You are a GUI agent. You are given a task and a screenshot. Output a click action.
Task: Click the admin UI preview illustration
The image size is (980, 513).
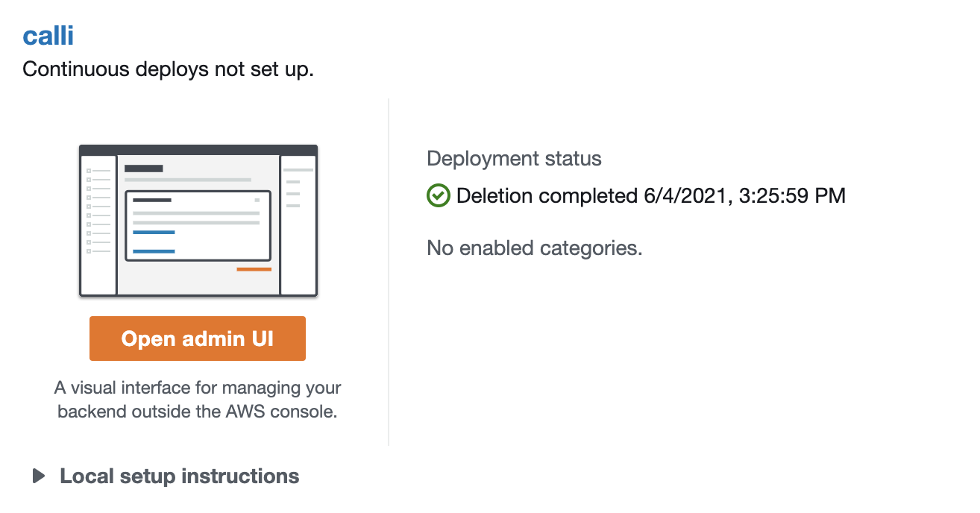197,220
